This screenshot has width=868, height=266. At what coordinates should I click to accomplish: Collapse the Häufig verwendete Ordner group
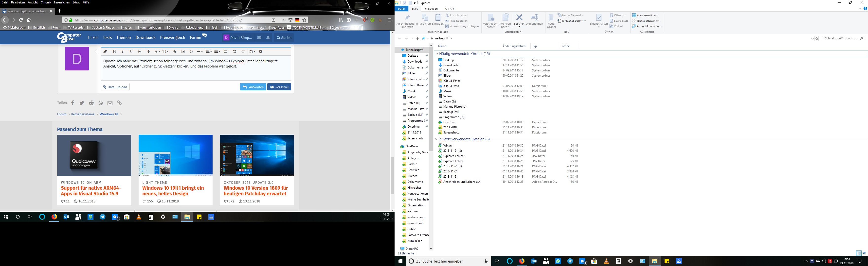click(x=437, y=53)
